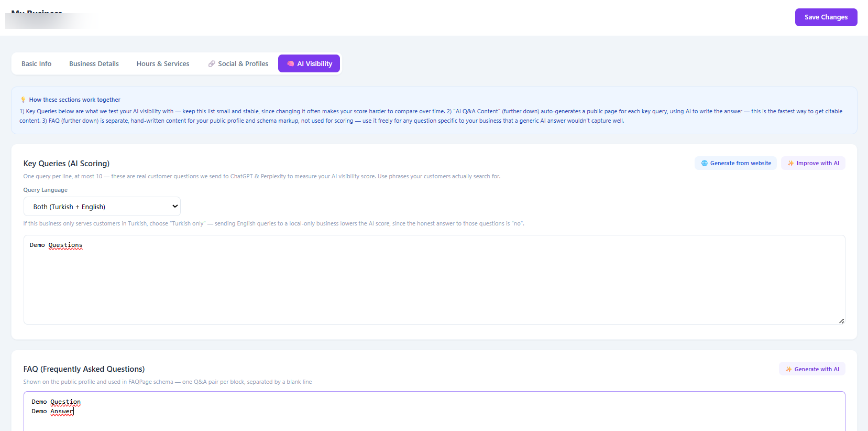Click the 'Key Queries (AI Scoring)' heading
The height and width of the screenshot is (431, 868).
[x=67, y=164]
